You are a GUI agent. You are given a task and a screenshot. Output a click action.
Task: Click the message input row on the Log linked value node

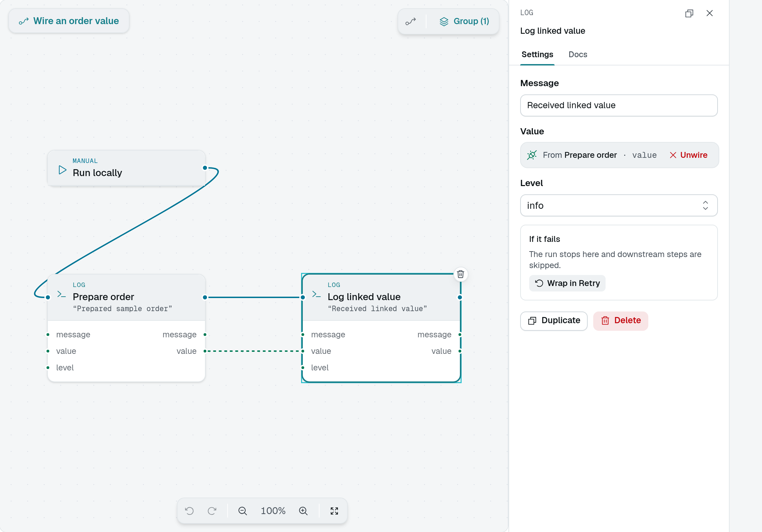click(328, 335)
